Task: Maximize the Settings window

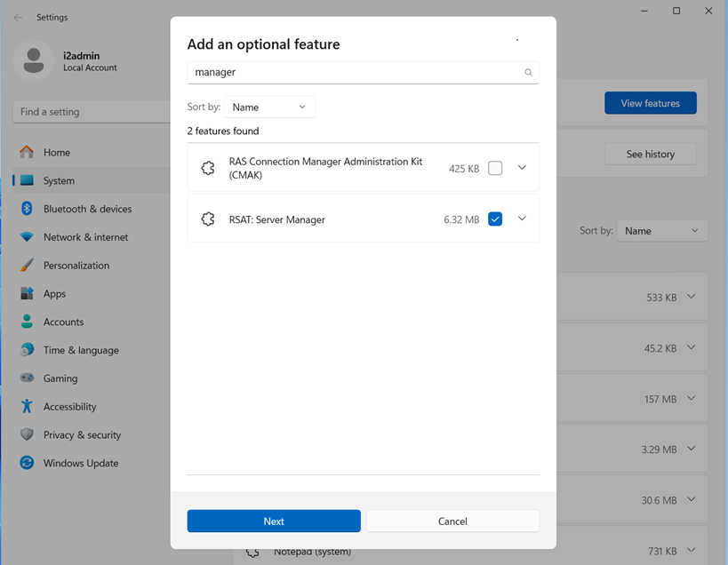Action: pos(676,11)
